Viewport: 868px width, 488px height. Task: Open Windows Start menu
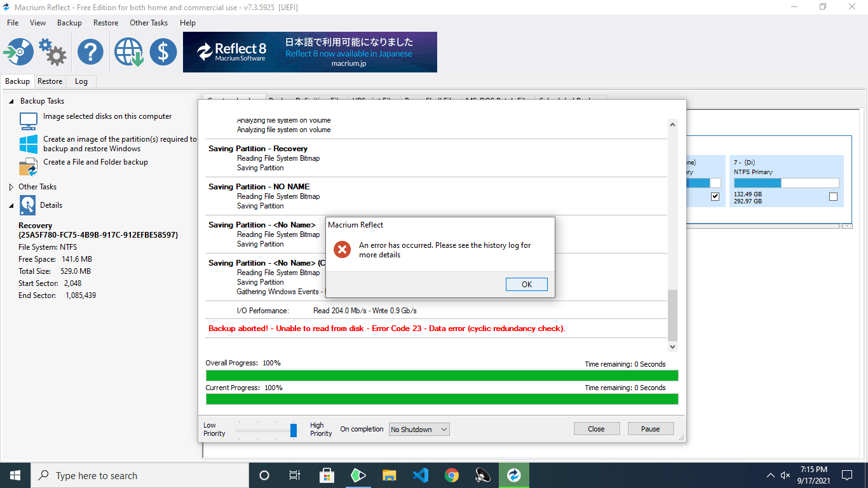[15, 475]
